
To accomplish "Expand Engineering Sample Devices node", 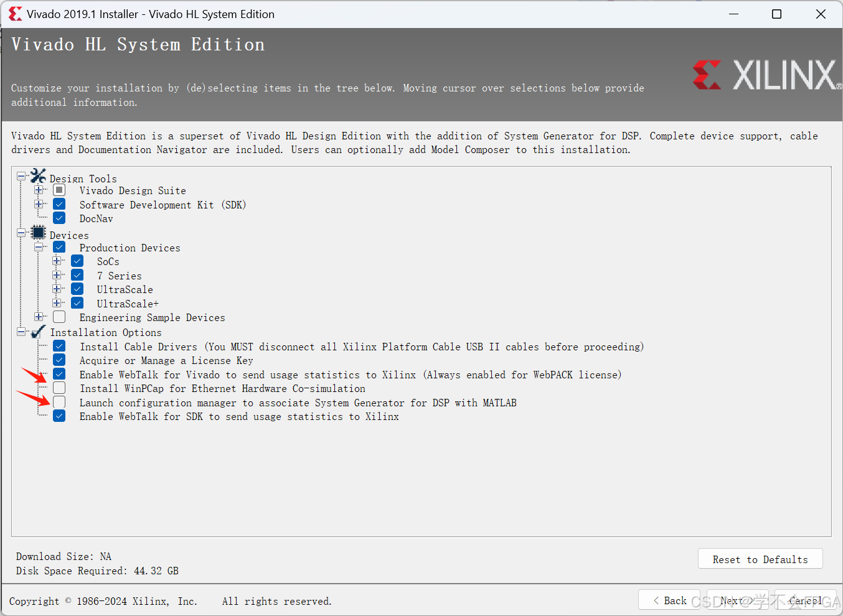I will click(39, 317).
